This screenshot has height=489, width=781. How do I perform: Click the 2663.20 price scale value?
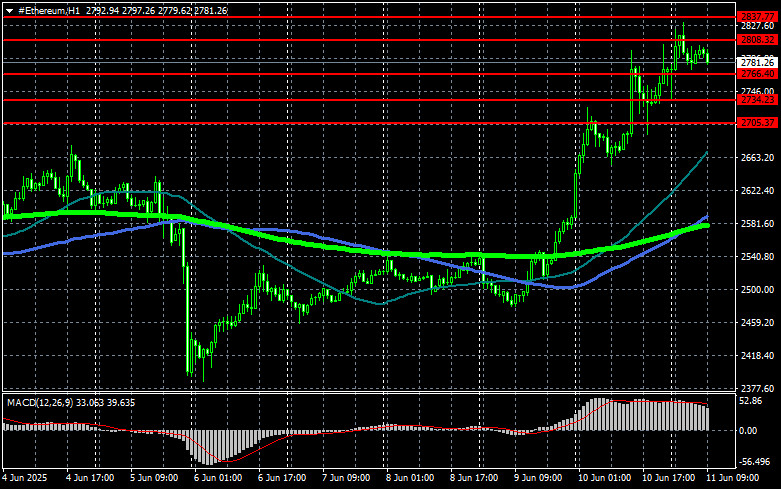(x=757, y=157)
